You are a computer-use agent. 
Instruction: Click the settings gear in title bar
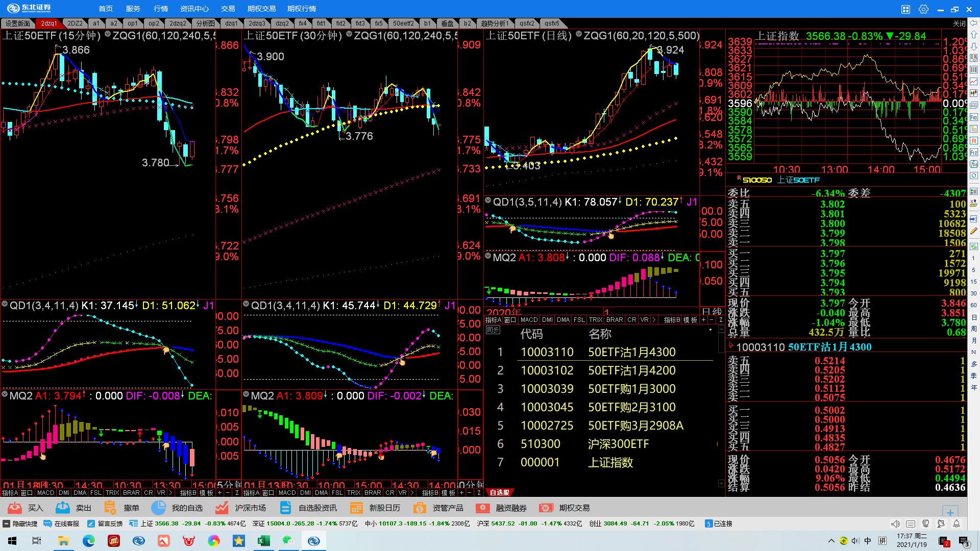click(x=923, y=9)
